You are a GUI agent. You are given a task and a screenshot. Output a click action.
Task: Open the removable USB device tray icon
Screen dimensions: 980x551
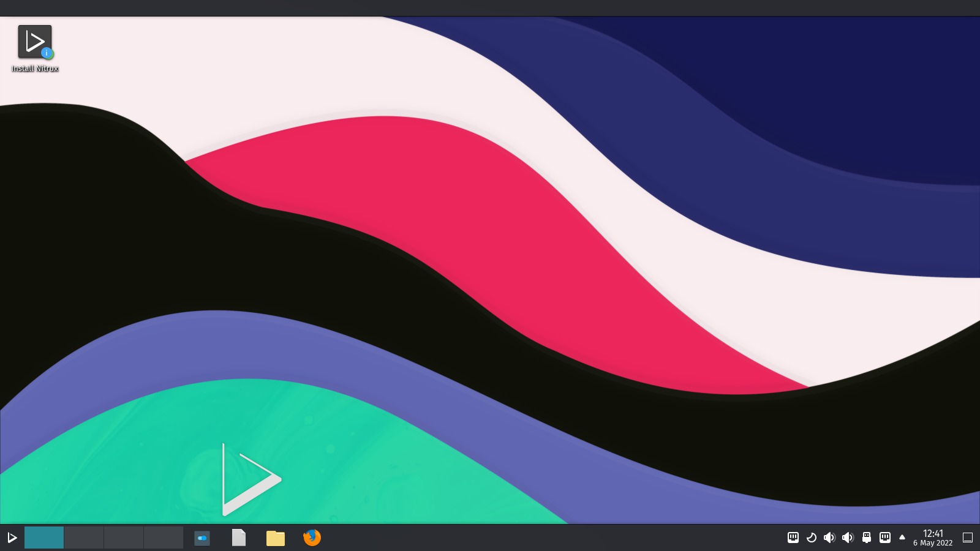(x=867, y=538)
